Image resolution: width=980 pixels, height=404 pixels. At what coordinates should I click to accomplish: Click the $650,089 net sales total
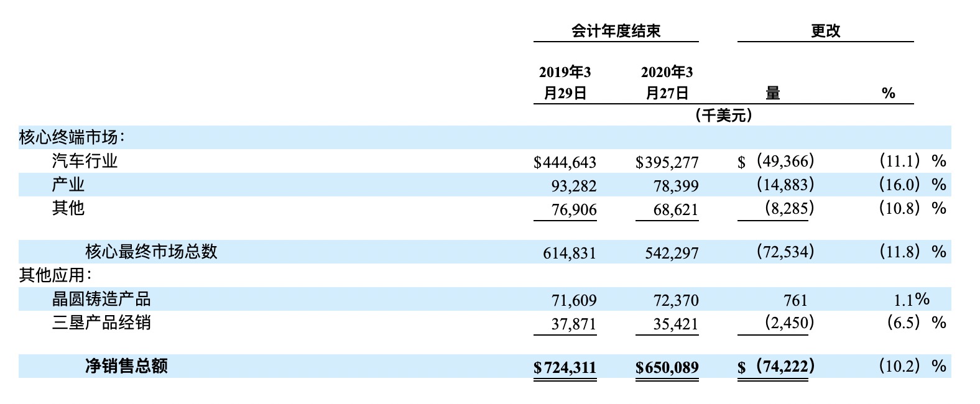(667, 367)
